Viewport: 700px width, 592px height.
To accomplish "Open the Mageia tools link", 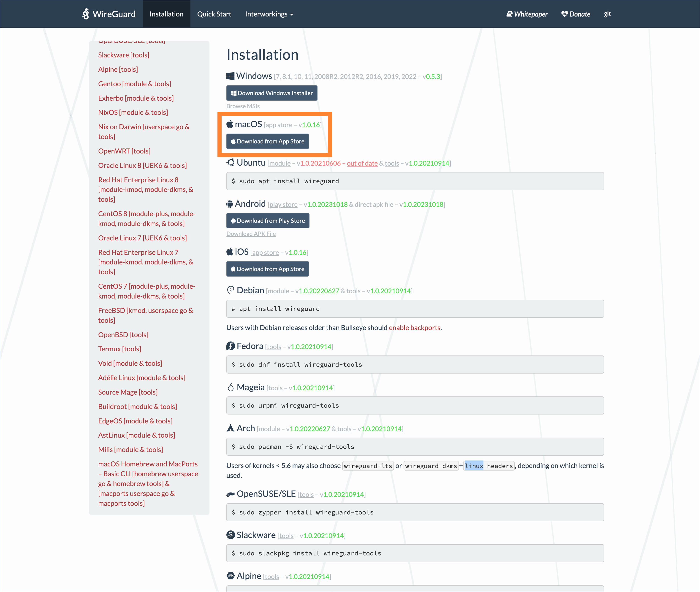I will click(x=275, y=388).
